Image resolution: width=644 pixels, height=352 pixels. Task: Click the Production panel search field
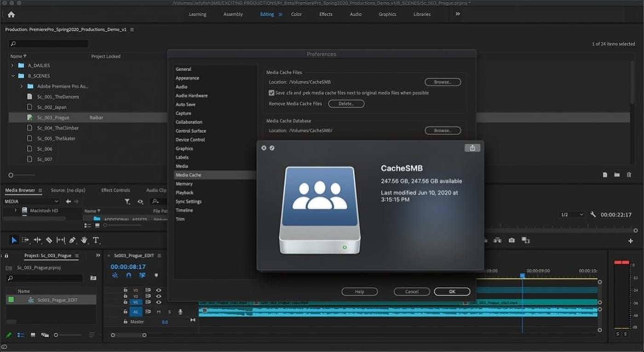(49, 44)
